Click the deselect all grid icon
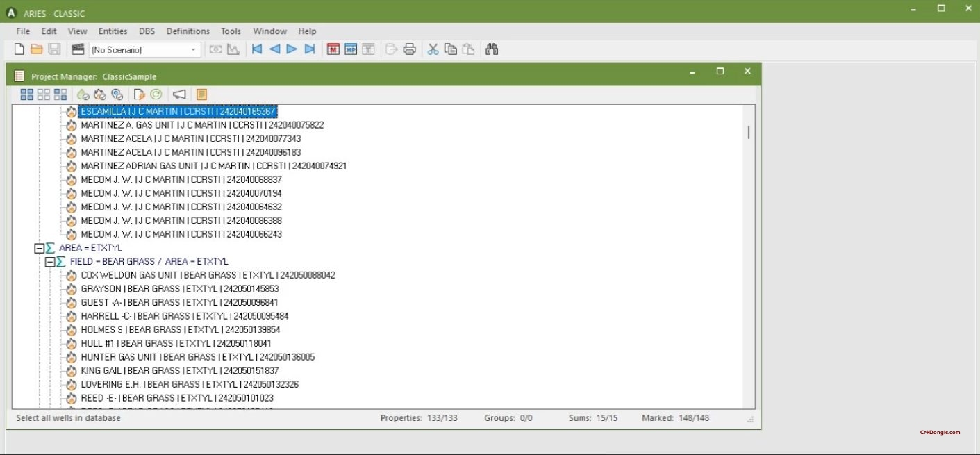This screenshot has height=455, width=980. click(x=44, y=94)
